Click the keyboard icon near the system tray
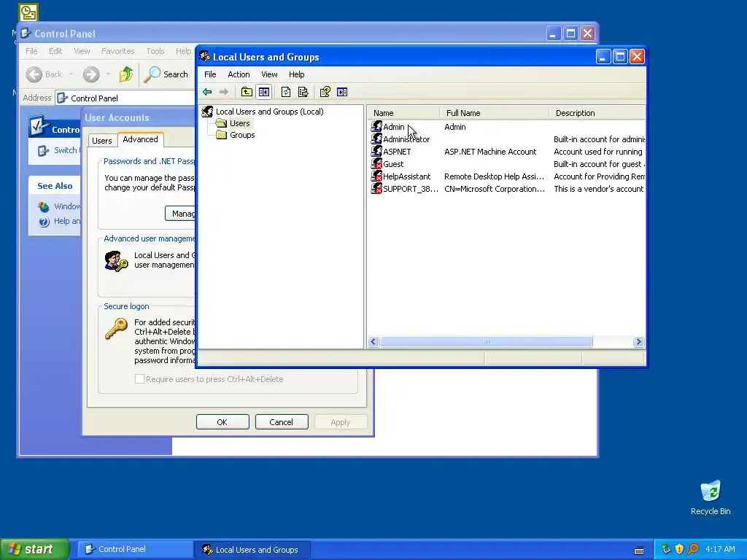The height and width of the screenshot is (560, 747). [639, 550]
